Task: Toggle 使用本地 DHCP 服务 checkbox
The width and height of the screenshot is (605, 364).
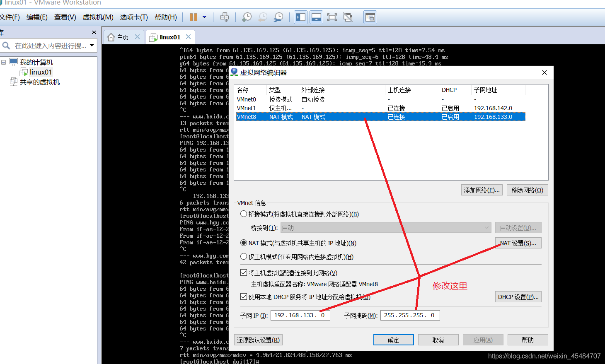Action: [244, 297]
